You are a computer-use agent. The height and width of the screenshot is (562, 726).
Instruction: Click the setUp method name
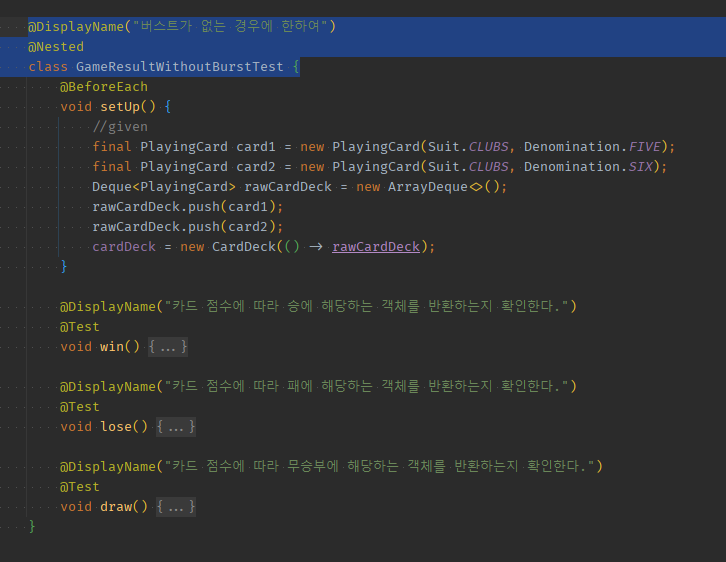[x=120, y=107]
